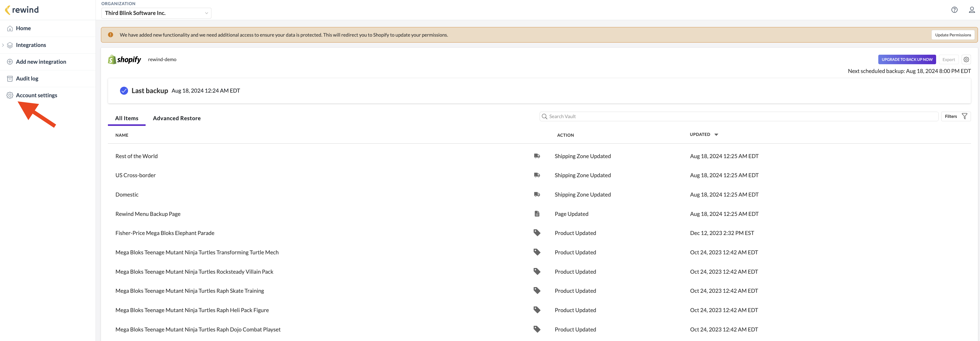Click the Rewind logo
The image size is (980, 341).
point(22,10)
